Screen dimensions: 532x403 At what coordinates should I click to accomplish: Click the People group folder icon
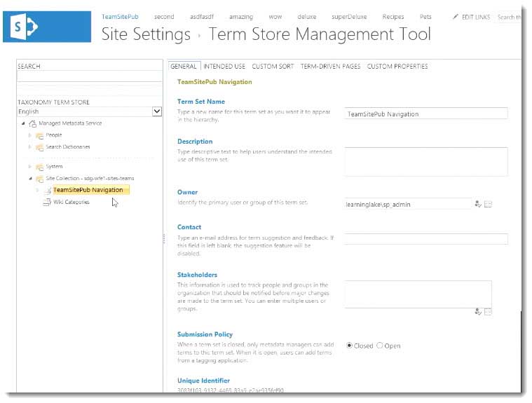coord(40,136)
